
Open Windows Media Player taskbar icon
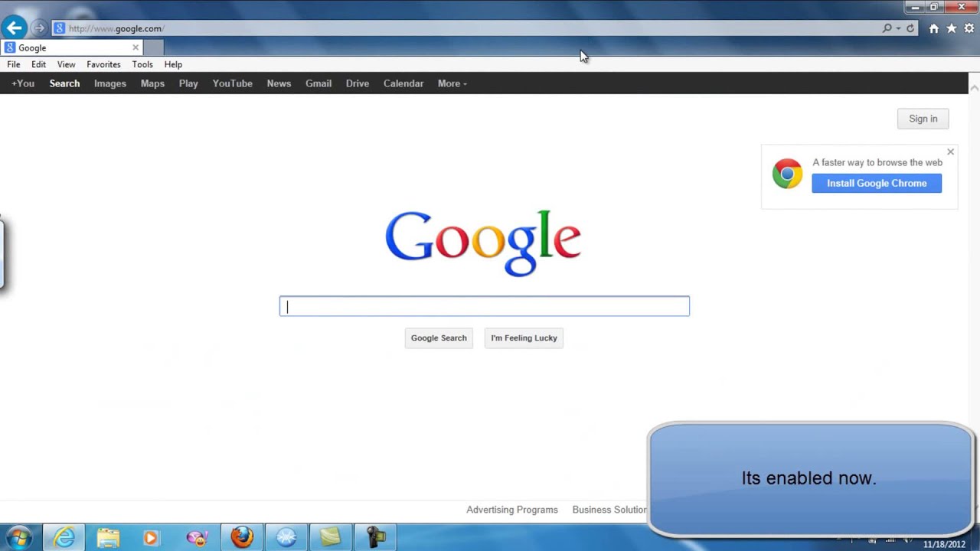pos(151,538)
